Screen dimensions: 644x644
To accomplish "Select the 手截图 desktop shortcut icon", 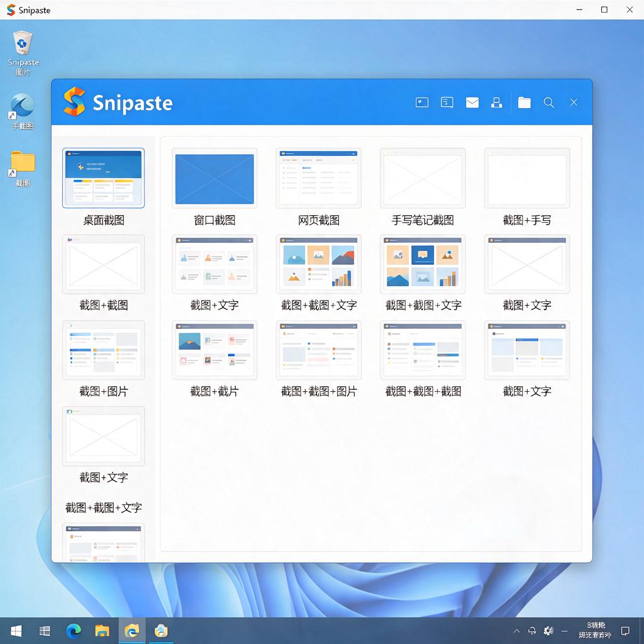I will [22, 112].
